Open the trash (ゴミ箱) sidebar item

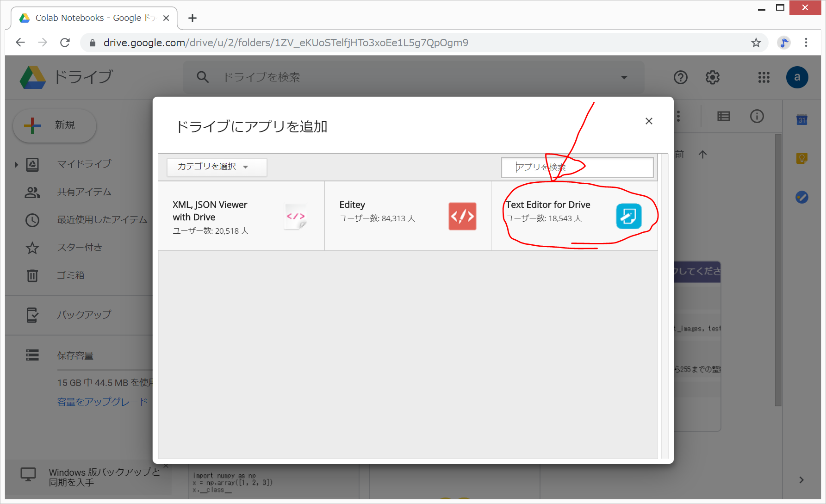click(70, 275)
